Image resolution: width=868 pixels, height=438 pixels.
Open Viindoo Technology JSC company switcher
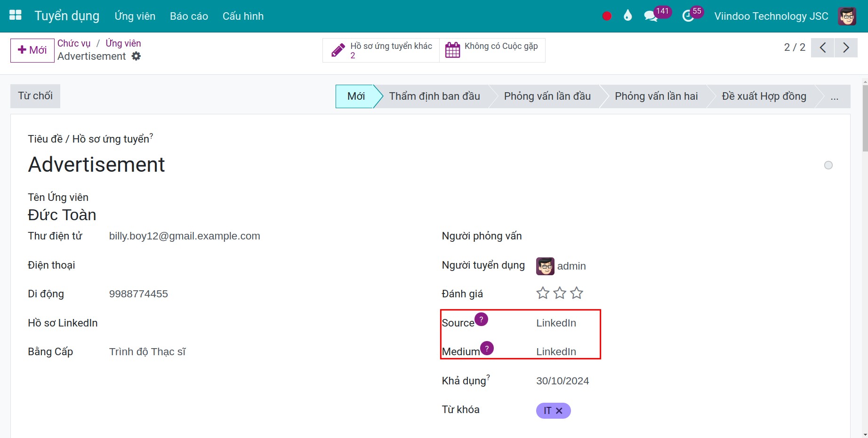click(x=771, y=16)
